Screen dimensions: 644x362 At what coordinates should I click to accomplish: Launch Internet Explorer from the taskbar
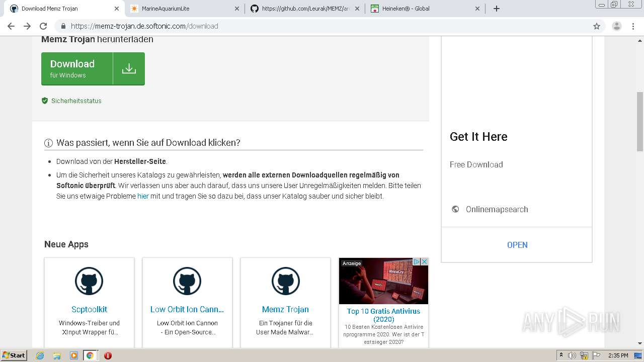(x=40, y=355)
